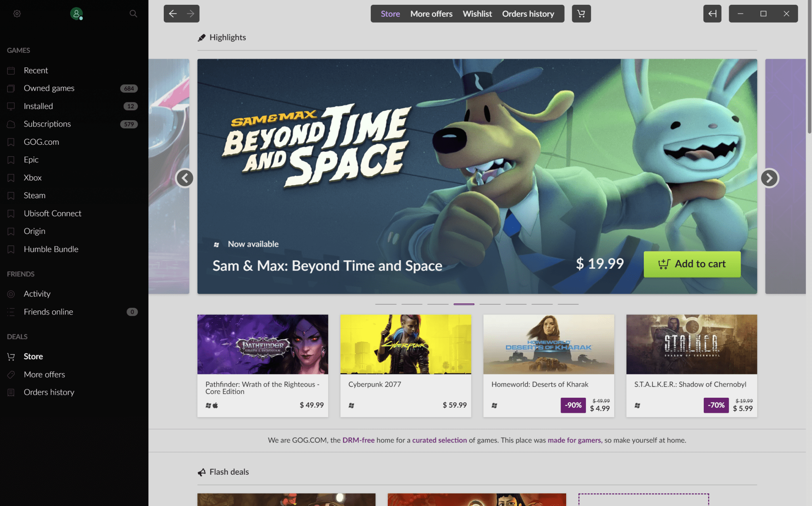Click the forward navigation arrow
The width and height of the screenshot is (812, 506).
click(191, 13)
